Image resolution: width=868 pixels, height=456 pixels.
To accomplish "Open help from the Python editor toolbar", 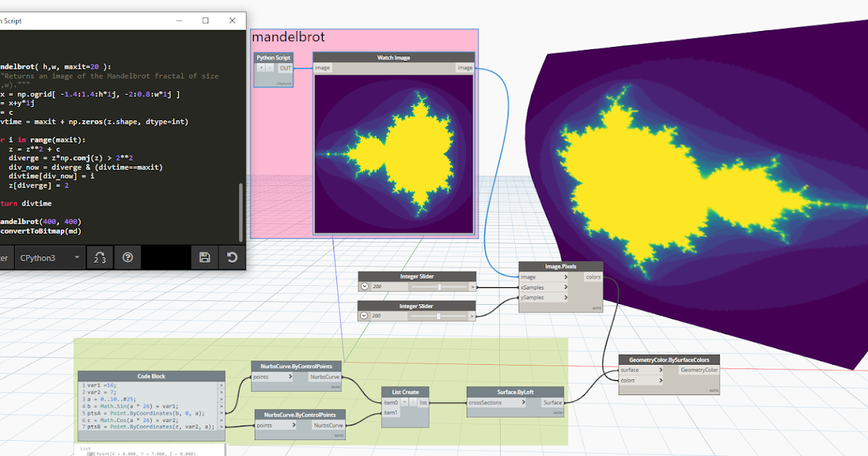I will point(128,258).
